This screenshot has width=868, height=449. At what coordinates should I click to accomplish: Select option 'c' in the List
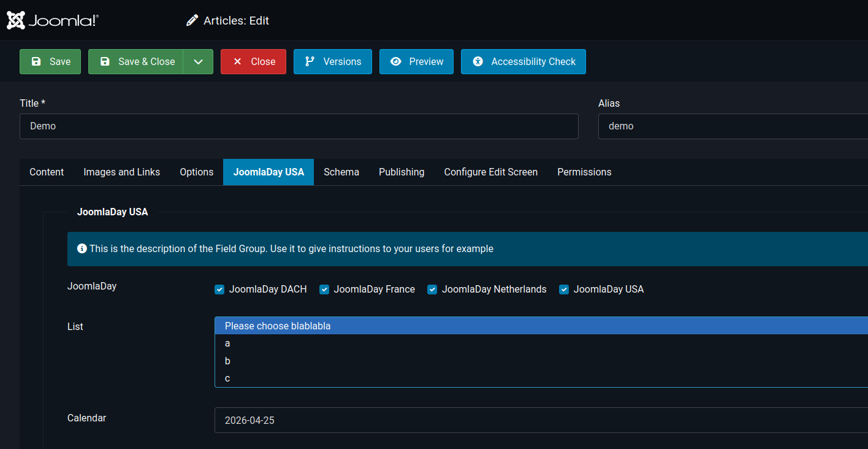tap(541, 378)
